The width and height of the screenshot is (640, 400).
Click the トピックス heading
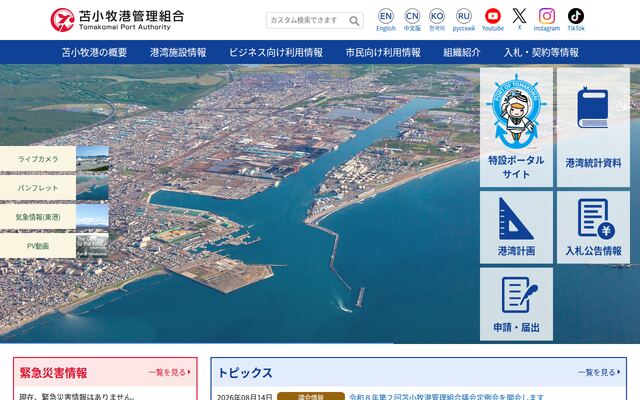click(x=245, y=373)
